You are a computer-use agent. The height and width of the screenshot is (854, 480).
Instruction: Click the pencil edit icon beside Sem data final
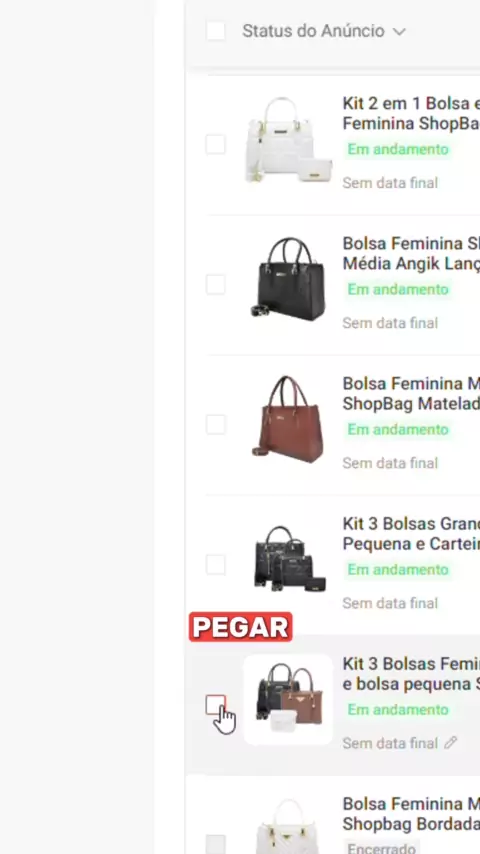coord(450,743)
